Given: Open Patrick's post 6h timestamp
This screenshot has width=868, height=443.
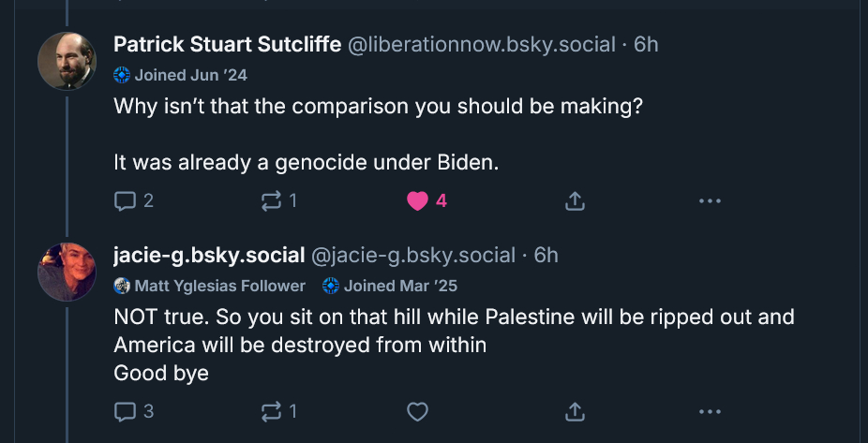Looking at the screenshot, I should 647,44.
